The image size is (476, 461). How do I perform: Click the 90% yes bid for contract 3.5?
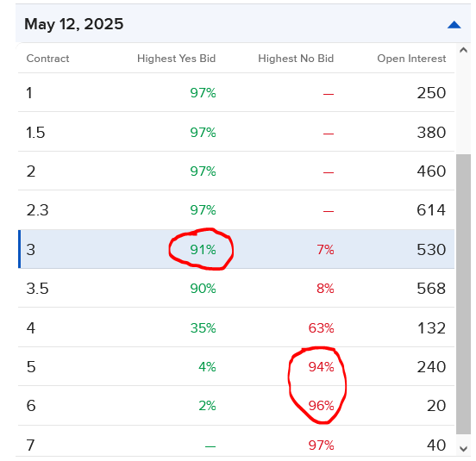click(203, 289)
